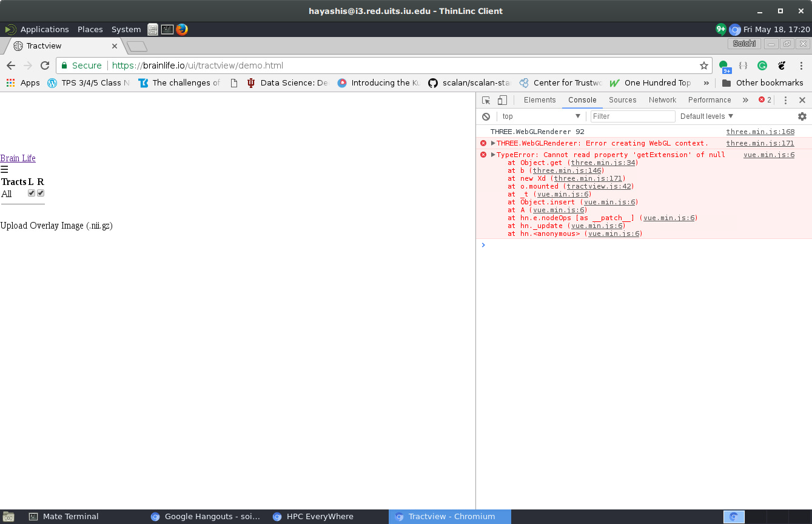The width and height of the screenshot is (812, 524).
Task: Switch to the Network tab
Action: (662, 100)
